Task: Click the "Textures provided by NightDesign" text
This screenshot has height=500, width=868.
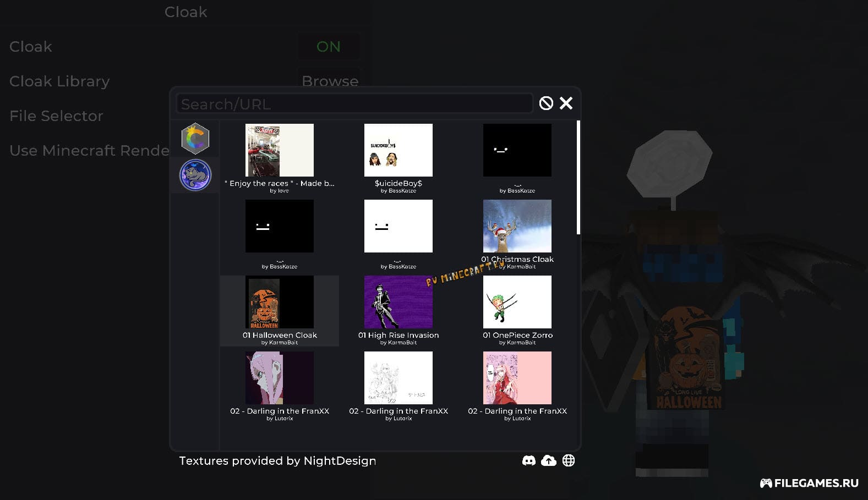Action: [277, 461]
